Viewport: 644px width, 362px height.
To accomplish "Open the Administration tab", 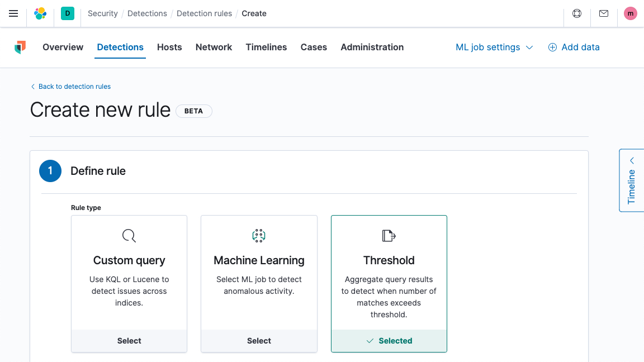I will [372, 47].
